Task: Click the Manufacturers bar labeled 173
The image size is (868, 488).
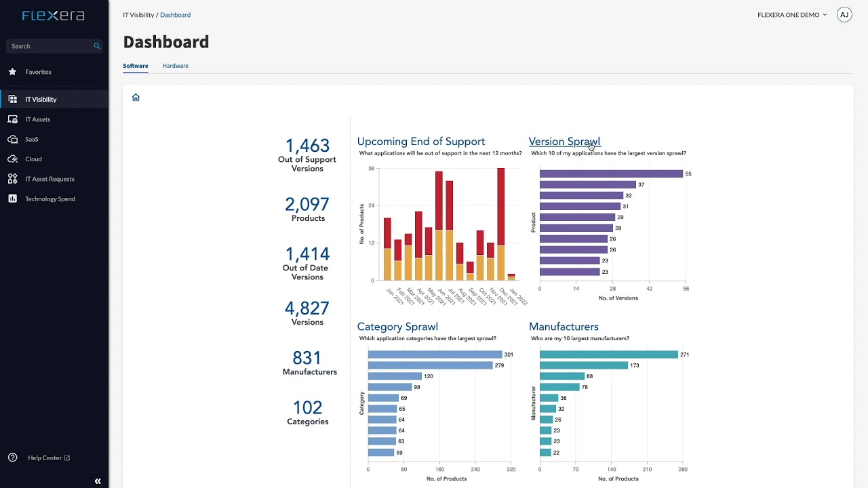Action: (584, 365)
